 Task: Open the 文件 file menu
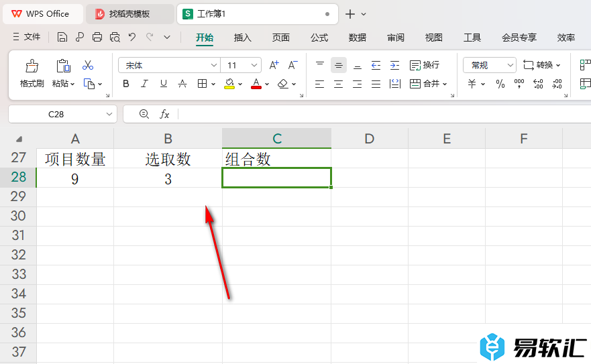[26, 37]
